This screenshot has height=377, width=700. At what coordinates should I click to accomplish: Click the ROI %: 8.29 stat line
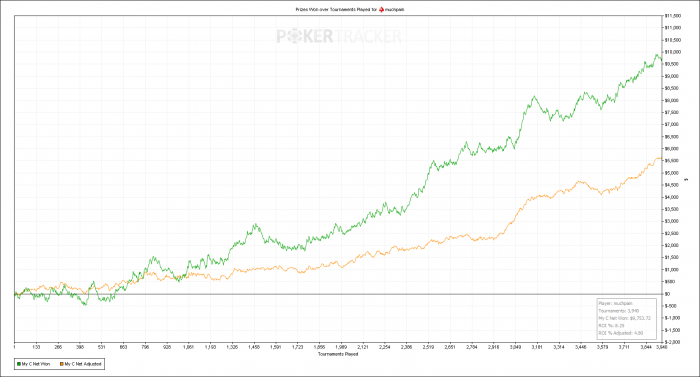point(612,326)
